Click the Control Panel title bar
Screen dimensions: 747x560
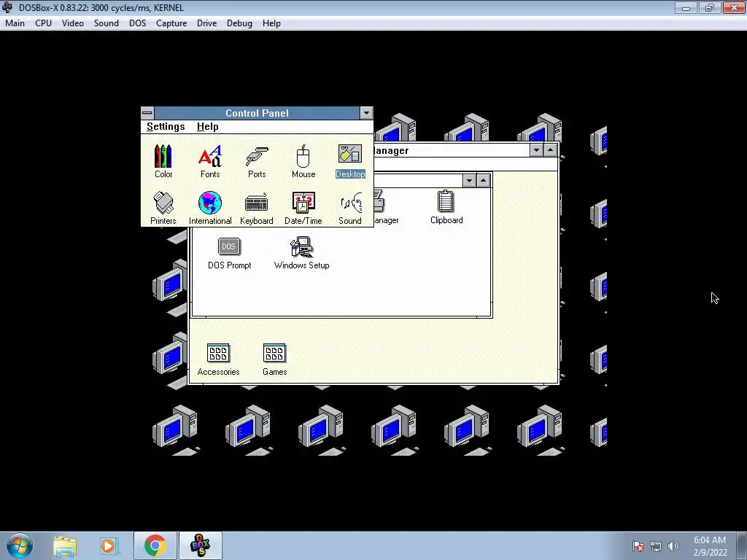click(257, 113)
